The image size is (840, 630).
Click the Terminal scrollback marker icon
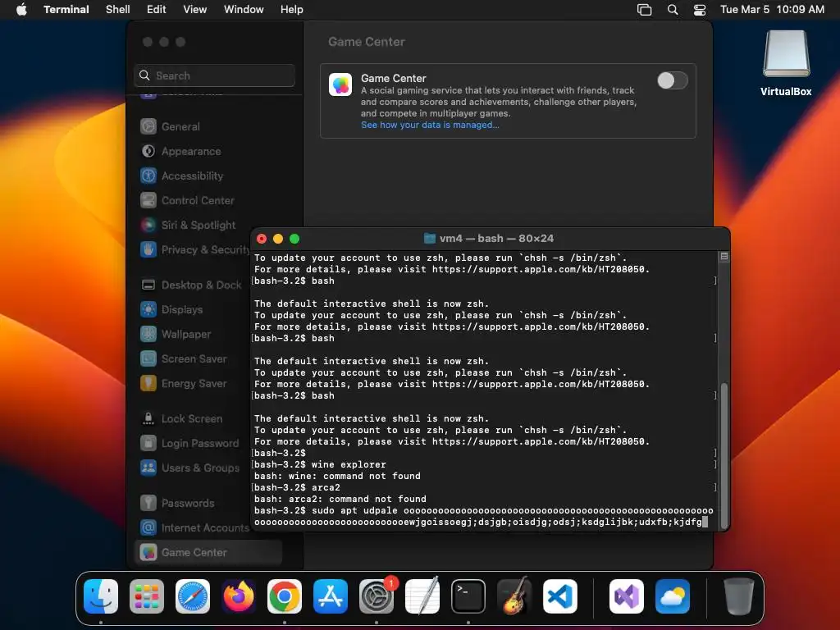coord(724,256)
